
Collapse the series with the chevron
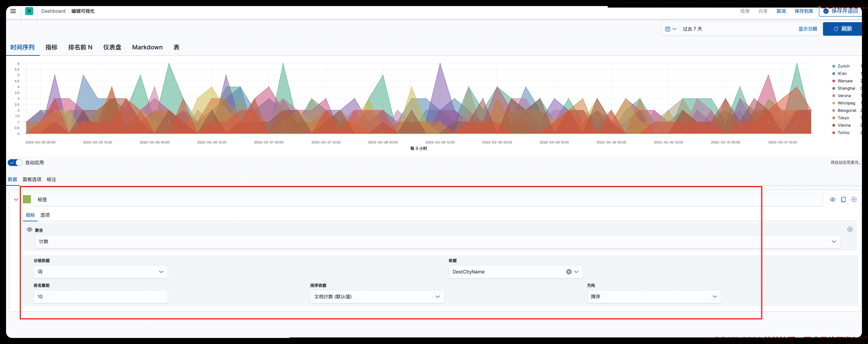pyautogui.click(x=16, y=199)
